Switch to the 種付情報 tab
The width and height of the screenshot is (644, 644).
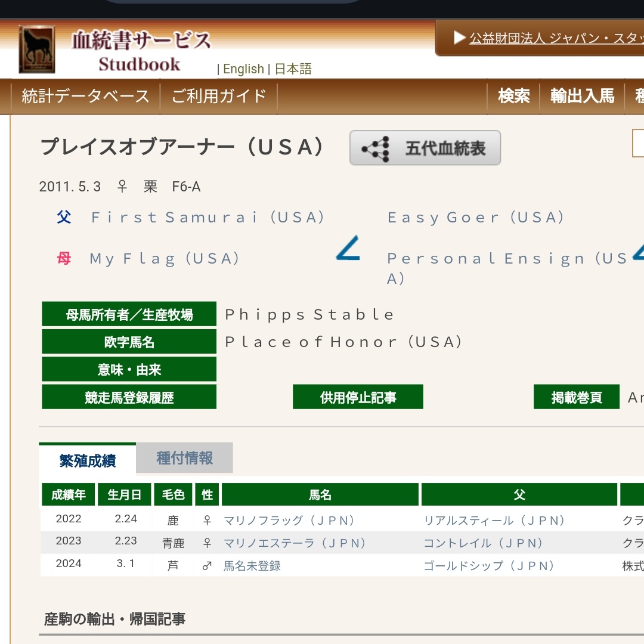click(184, 458)
